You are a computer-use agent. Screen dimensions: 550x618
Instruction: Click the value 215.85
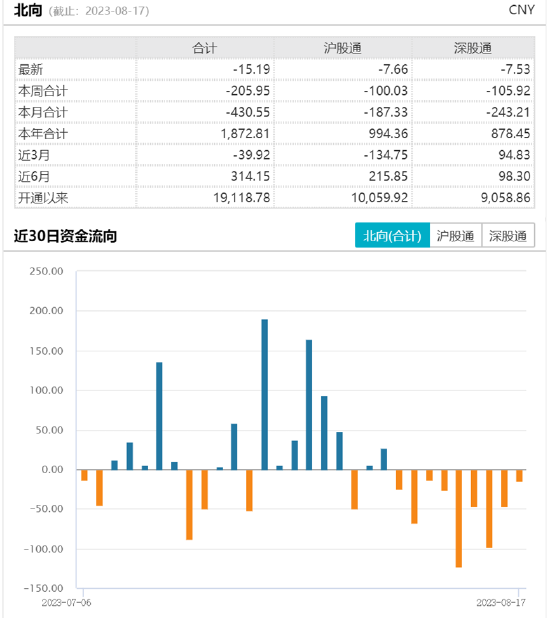(x=388, y=176)
